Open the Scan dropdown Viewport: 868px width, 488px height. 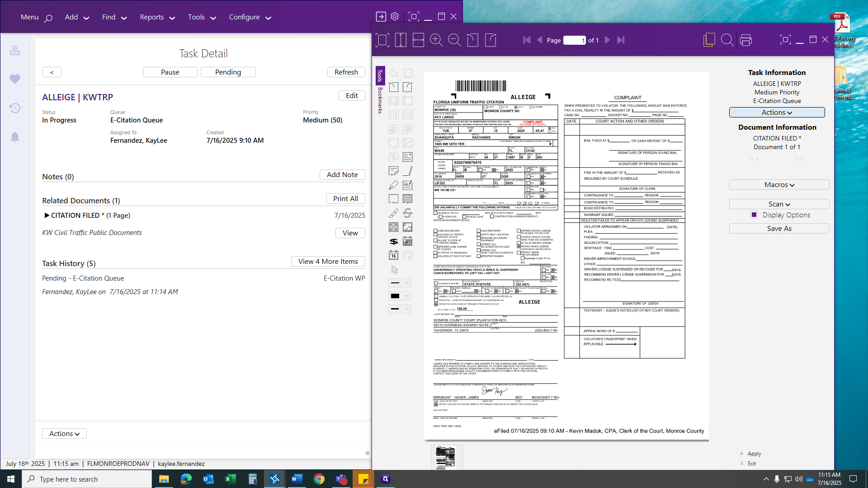click(x=779, y=204)
